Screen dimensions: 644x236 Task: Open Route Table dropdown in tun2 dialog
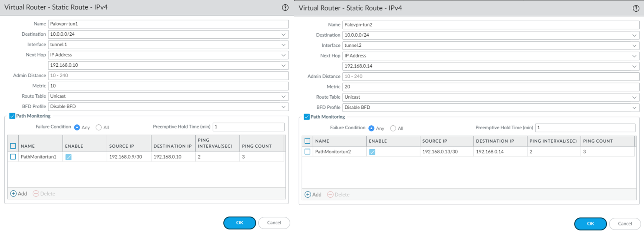[634, 97]
